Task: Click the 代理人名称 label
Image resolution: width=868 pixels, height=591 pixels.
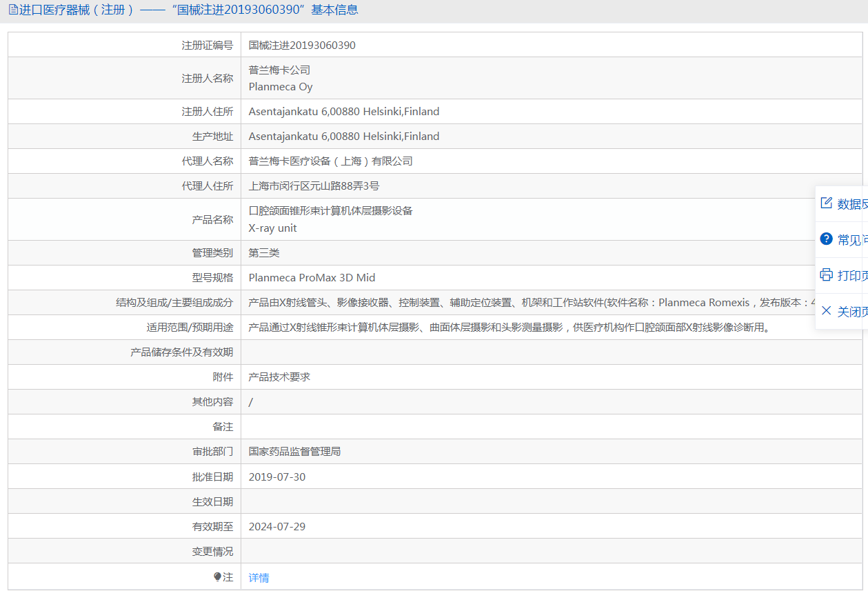Action: tap(208, 161)
